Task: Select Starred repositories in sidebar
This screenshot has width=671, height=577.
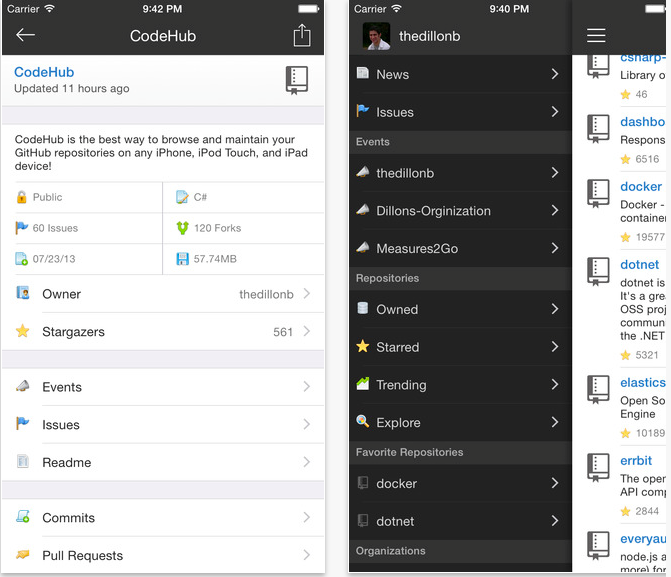Action: 460,347
